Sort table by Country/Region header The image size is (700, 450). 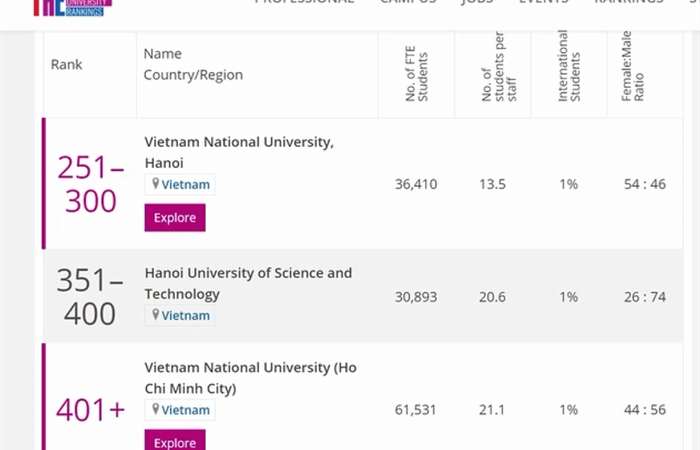[193, 75]
